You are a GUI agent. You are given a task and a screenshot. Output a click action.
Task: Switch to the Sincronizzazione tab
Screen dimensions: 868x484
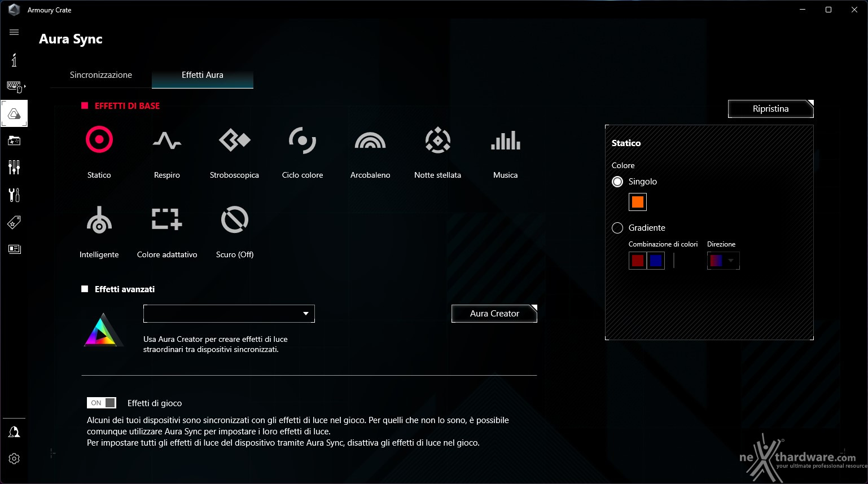tap(101, 75)
